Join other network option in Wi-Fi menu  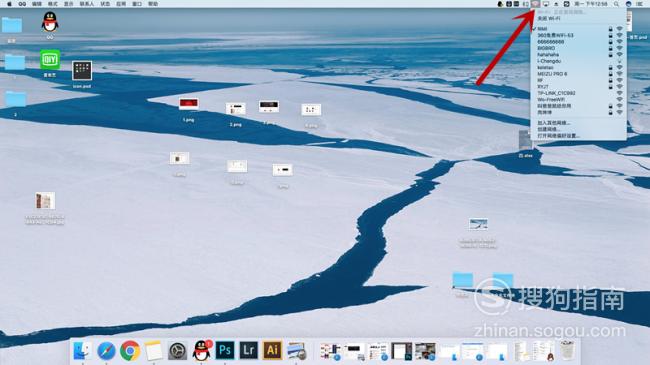[579, 123]
